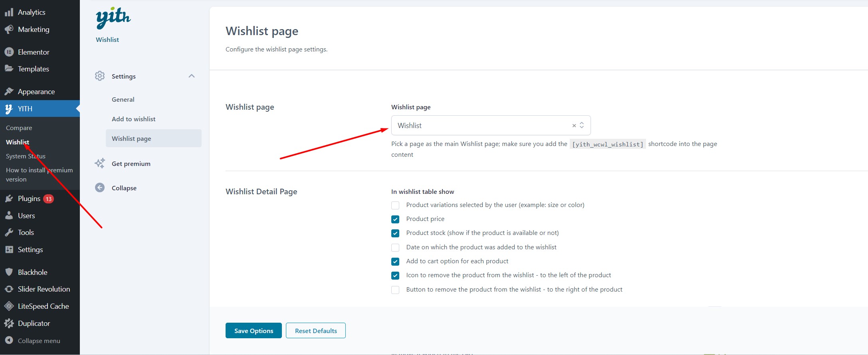Open the Add to wishlist tab

coord(134,119)
